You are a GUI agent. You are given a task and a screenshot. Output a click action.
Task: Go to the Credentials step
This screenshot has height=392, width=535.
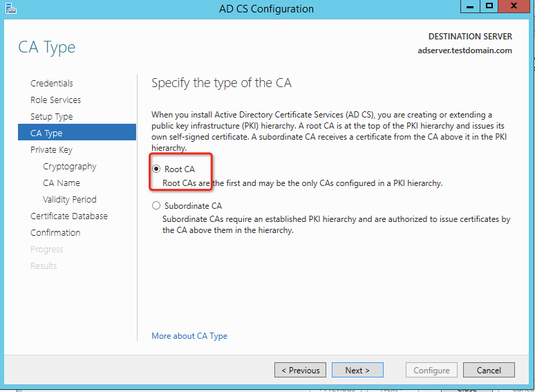point(52,83)
